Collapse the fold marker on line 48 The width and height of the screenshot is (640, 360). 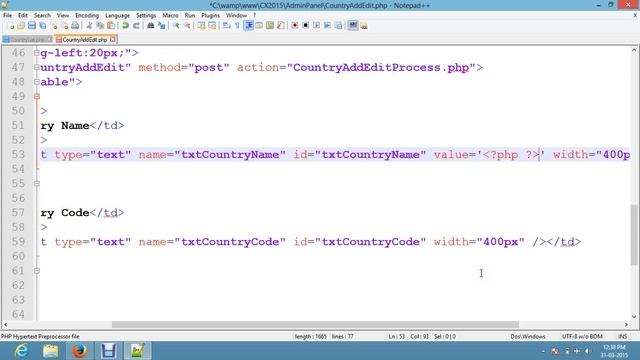[x=37, y=82]
